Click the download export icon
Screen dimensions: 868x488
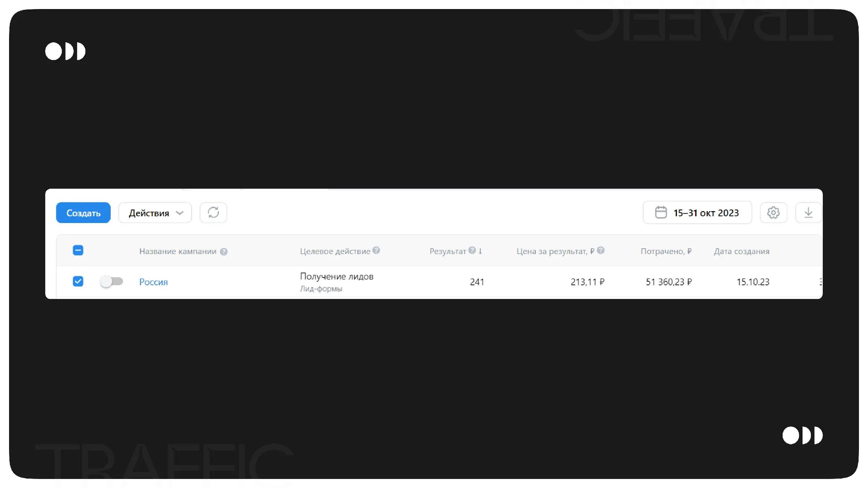(808, 213)
